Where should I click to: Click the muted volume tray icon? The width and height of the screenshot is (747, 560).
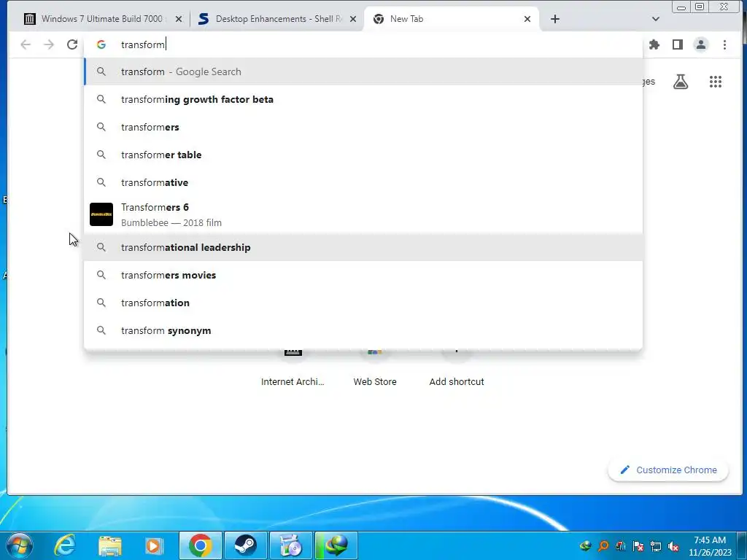(x=673, y=546)
